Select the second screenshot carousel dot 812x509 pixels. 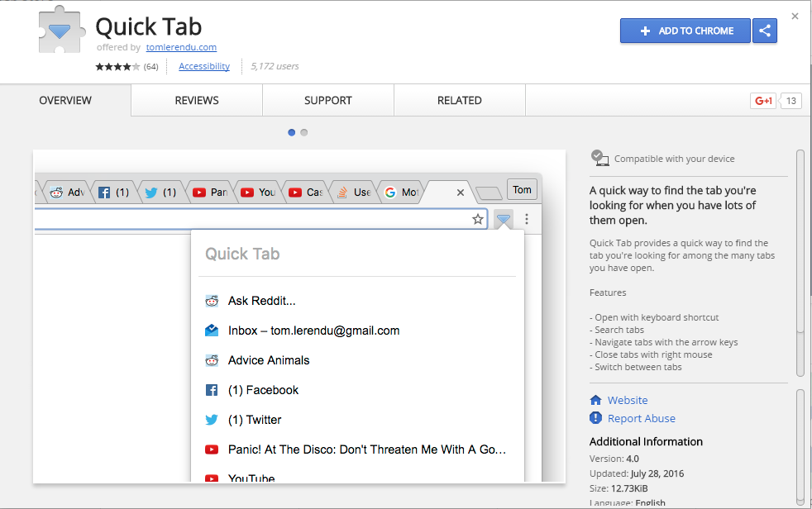(x=304, y=132)
